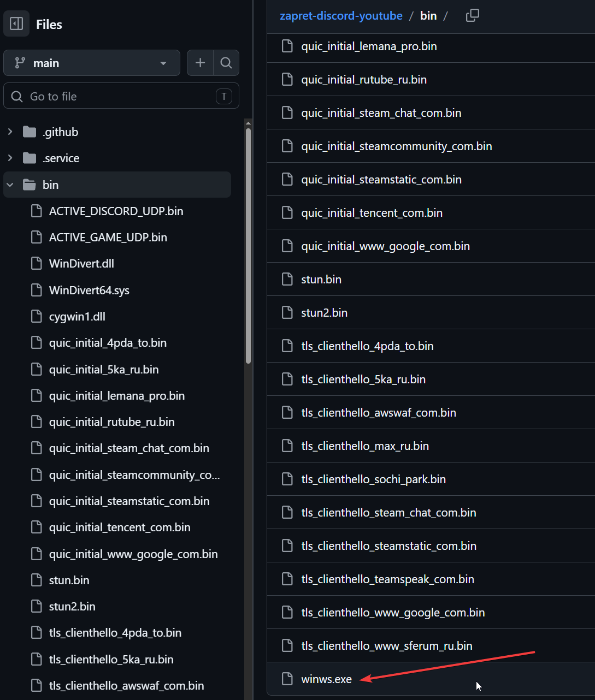The height and width of the screenshot is (700, 595).
Task: Open the main branch selector dropdown
Action: click(92, 63)
